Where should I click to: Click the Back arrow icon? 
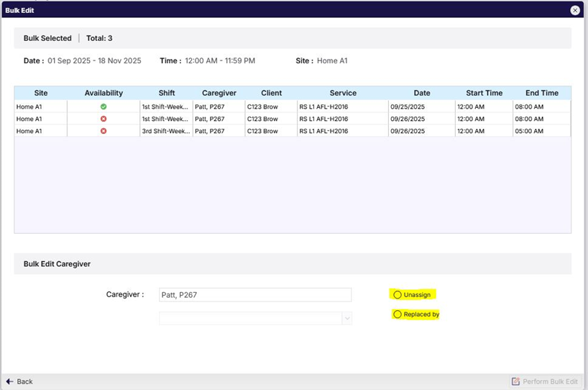9,381
